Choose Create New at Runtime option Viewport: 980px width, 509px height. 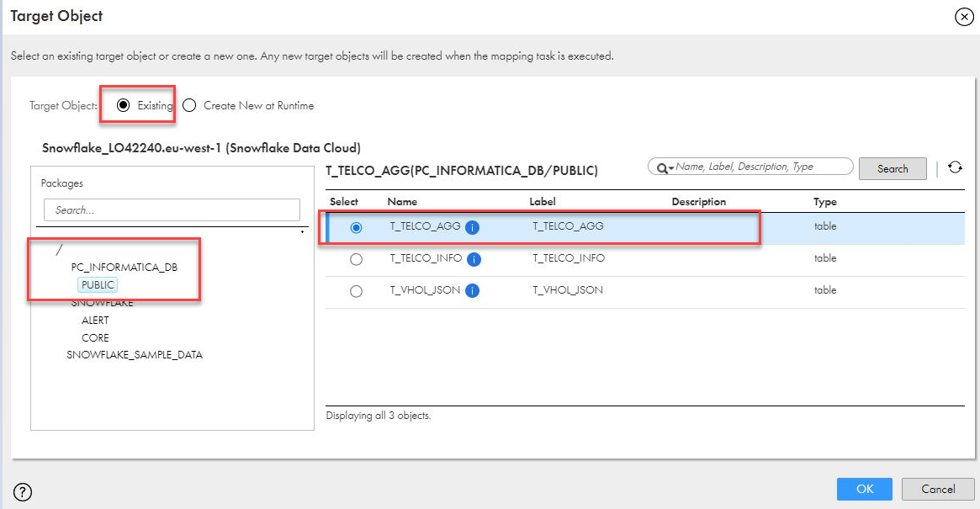[x=189, y=105]
